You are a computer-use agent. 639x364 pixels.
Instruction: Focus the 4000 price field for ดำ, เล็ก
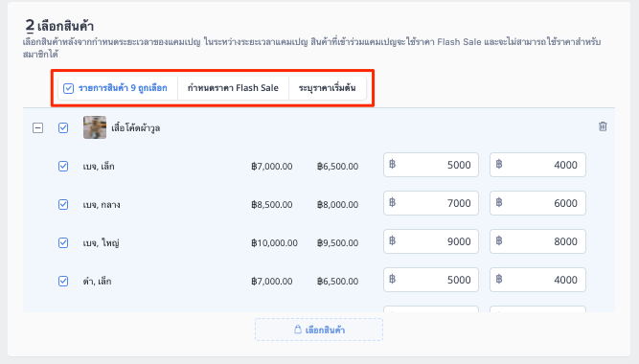pos(538,280)
